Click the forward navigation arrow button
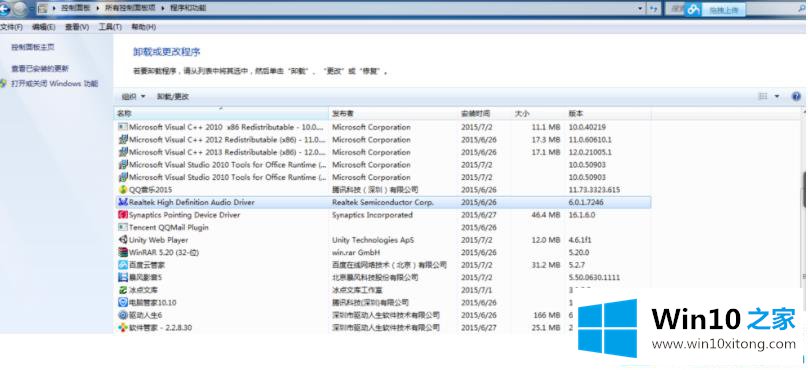 click(x=20, y=8)
